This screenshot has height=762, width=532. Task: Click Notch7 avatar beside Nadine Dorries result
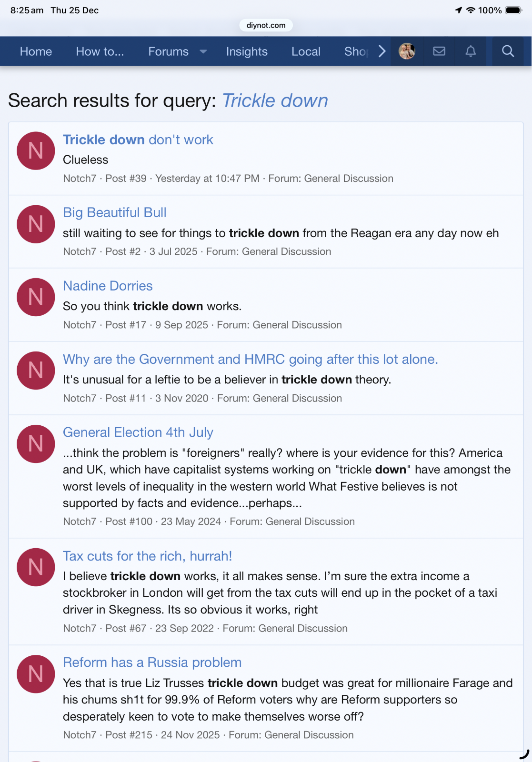point(36,297)
